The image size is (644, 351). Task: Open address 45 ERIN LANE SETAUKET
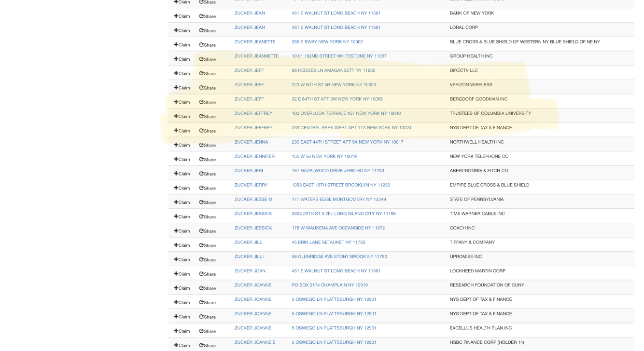click(328, 242)
